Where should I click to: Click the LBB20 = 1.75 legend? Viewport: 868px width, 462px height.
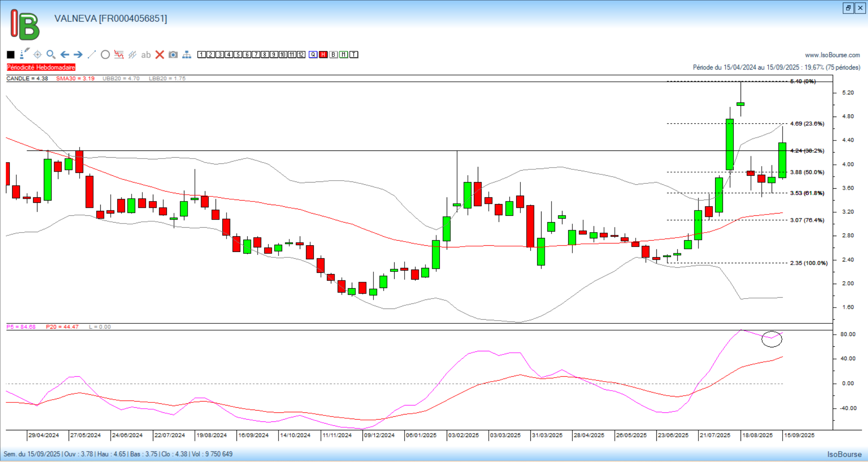[x=167, y=79]
